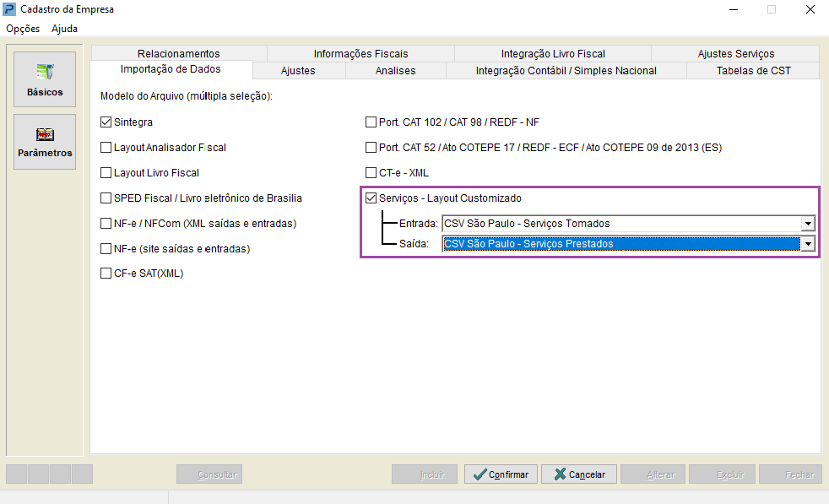
Task: Click the Cancelar button
Action: (579, 474)
